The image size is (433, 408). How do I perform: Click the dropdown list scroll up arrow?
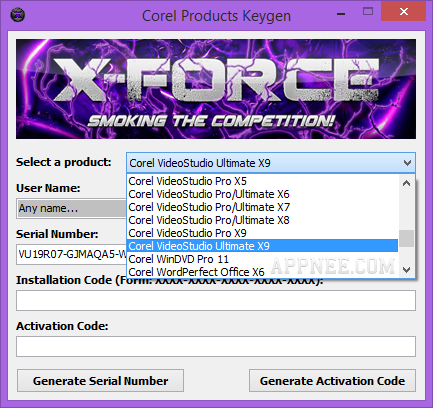[x=406, y=183]
